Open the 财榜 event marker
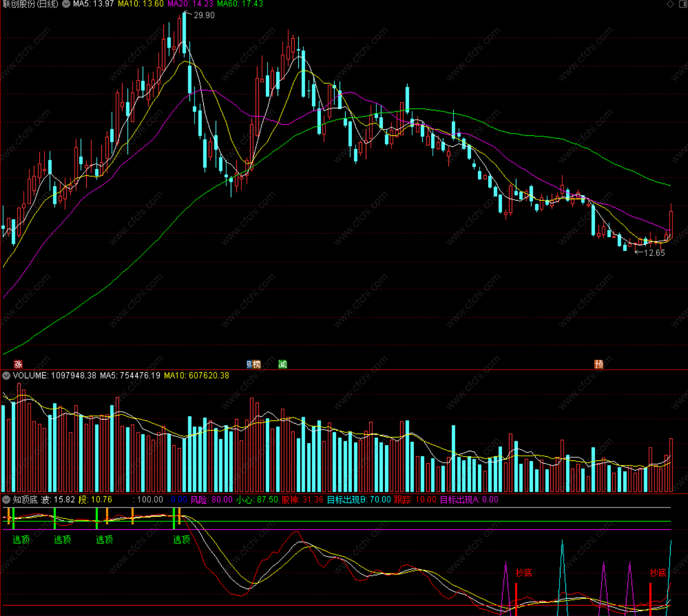Image resolution: width=688 pixels, height=616 pixels. coord(253,364)
